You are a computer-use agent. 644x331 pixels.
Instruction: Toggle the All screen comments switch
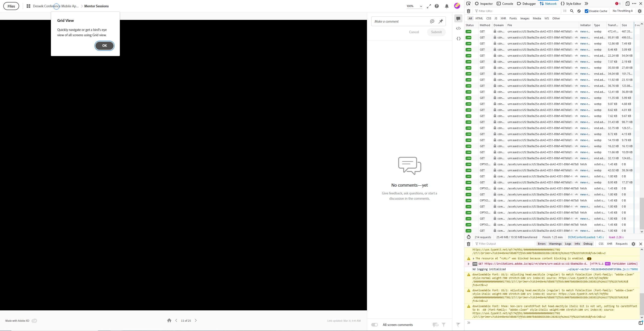[x=375, y=325]
